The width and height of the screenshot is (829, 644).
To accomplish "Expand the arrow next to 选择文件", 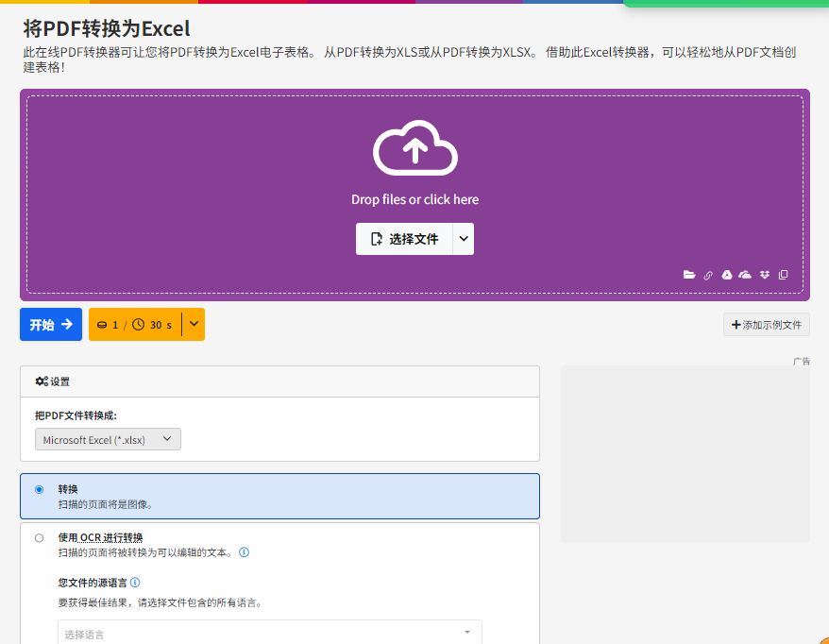I will click(x=464, y=239).
